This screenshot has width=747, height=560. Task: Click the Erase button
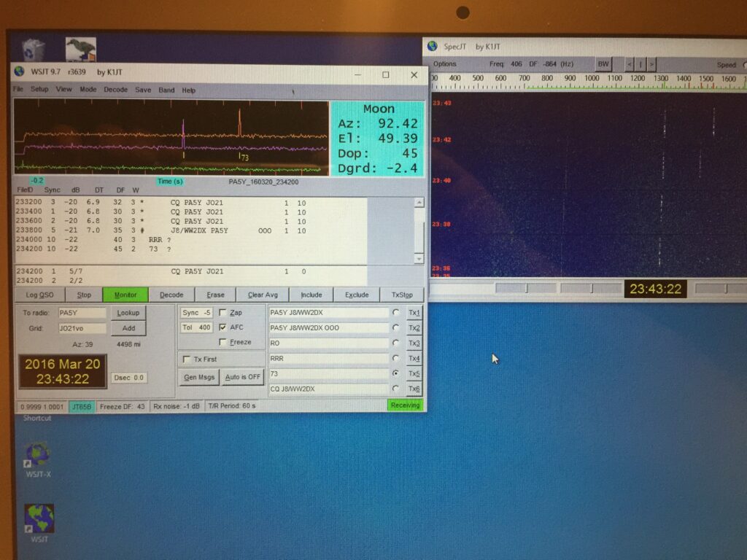215,295
